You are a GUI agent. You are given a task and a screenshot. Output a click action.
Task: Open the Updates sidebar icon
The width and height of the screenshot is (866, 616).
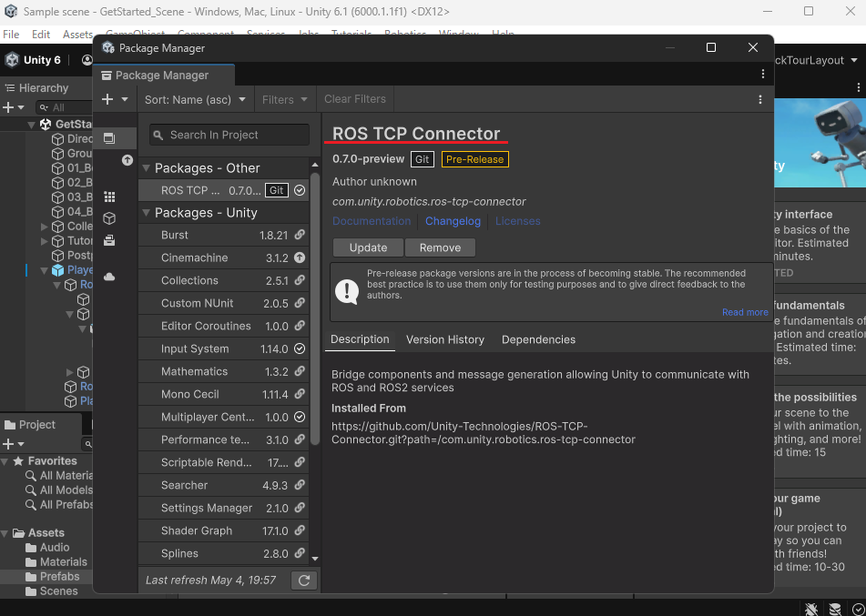[127, 160]
